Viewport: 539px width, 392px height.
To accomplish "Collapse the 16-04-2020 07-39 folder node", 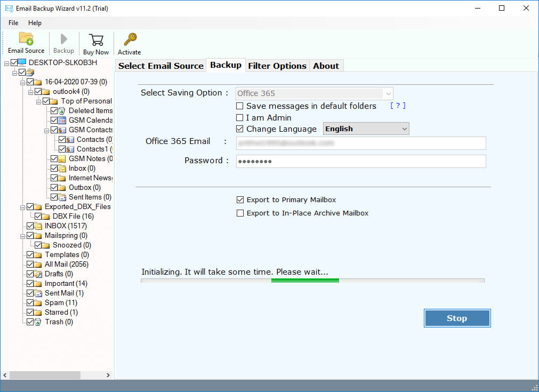I will point(23,83).
